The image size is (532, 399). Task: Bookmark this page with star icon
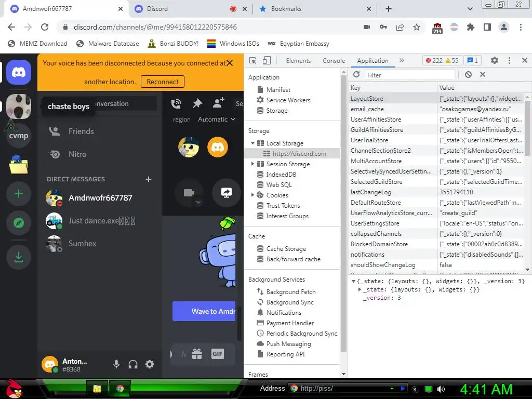417,27
